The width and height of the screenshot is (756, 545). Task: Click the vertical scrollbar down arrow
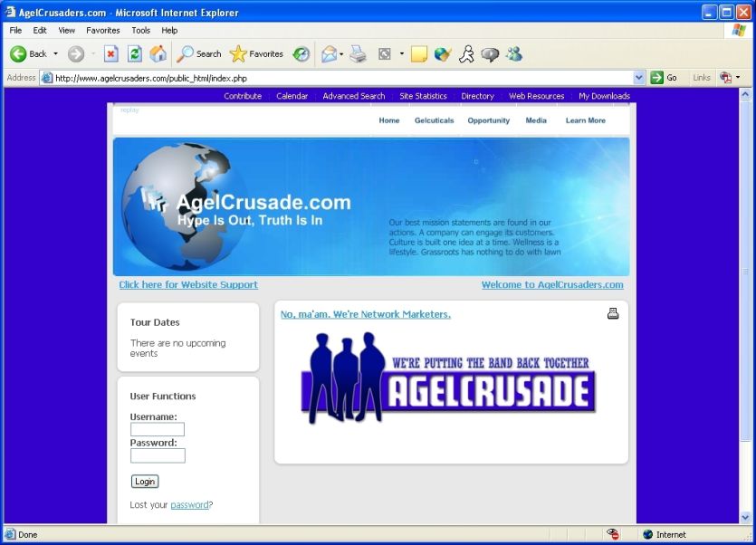(746, 518)
